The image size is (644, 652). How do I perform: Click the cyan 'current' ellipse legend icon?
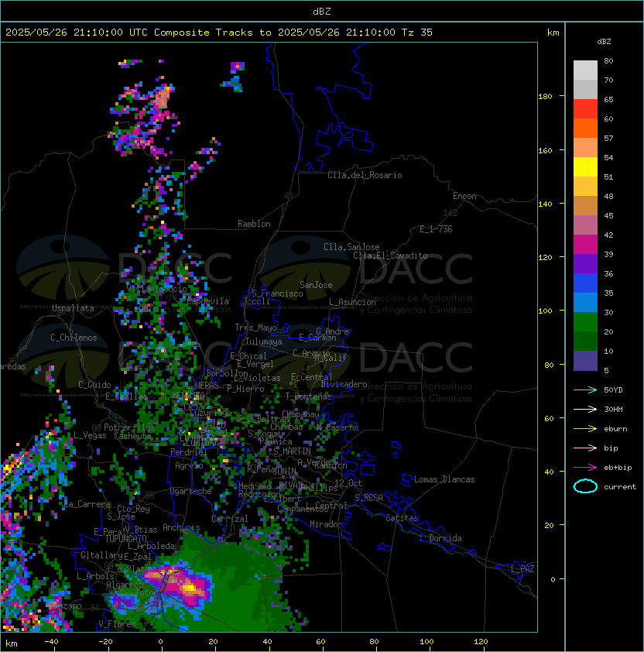(x=585, y=486)
